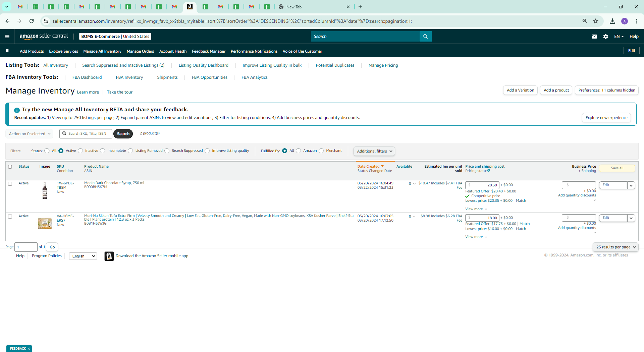
Task: Open the Chrome three-dot menu
Action: 637,21
